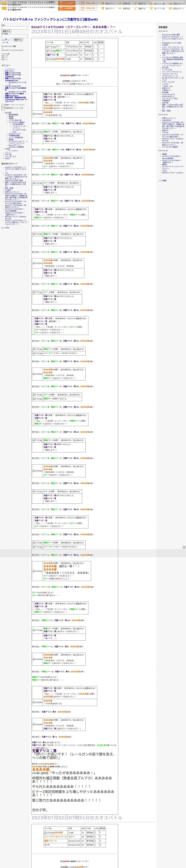Click heading 2023年07月02日07時51分のカオスバトル
Screen dimensions: 186x868
[x=77, y=818]
